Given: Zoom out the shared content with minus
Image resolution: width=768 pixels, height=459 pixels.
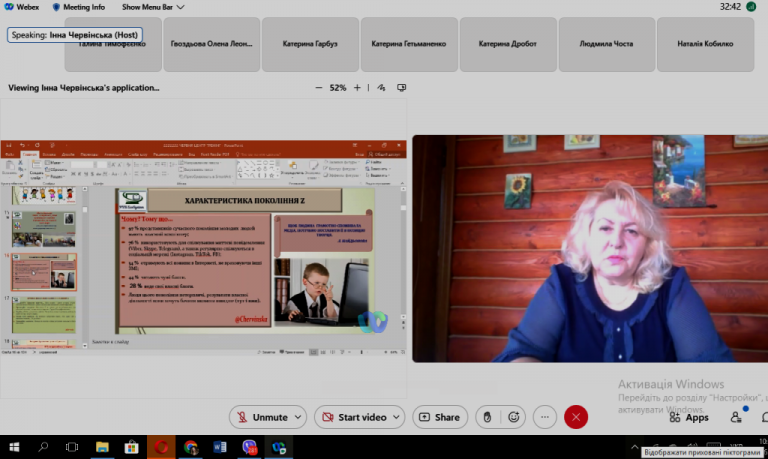Looking at the screenshot, I should 319,88.
